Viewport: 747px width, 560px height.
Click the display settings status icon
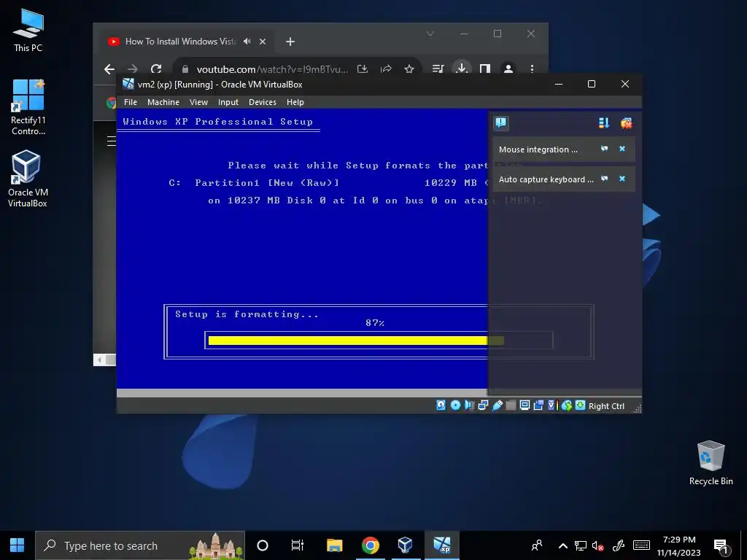click(525, 405)
